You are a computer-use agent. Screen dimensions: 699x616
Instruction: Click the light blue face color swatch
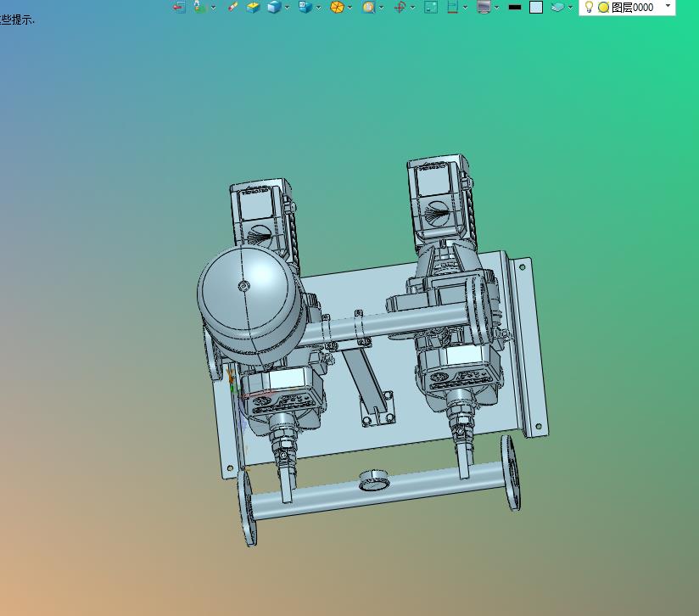coord(536,7)
